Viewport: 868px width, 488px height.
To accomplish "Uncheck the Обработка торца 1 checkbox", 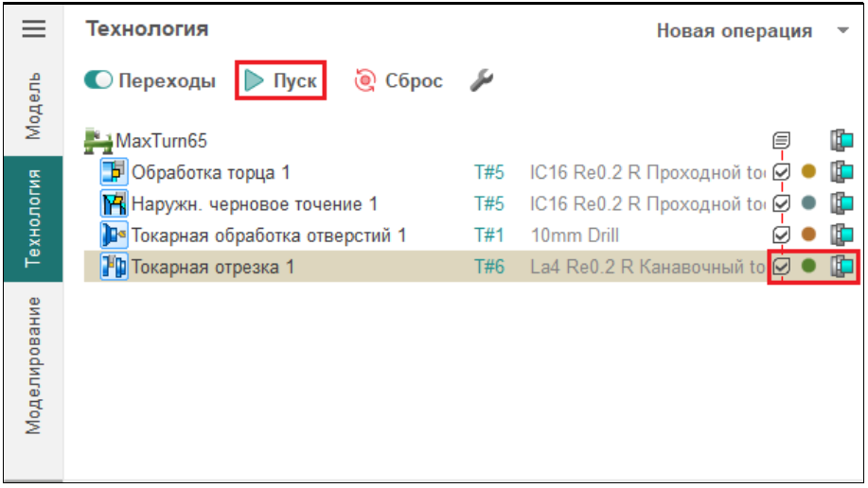I will pyautogui.click(x=782, y=172).
